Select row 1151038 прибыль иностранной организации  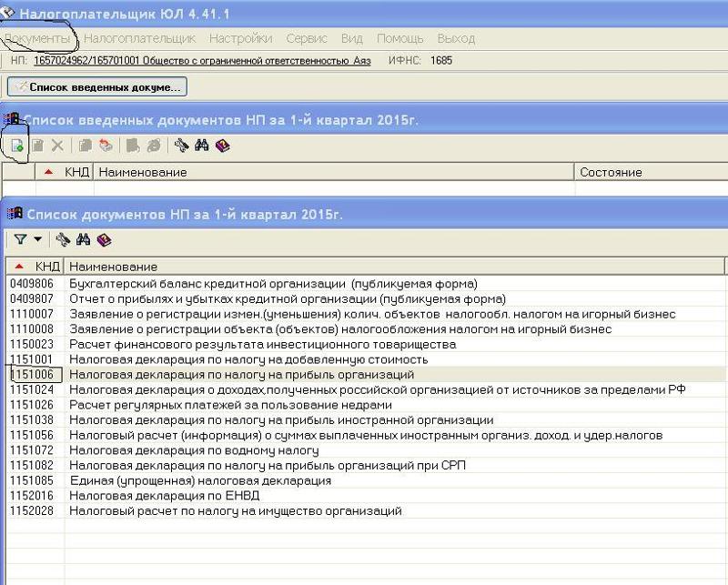367,420
